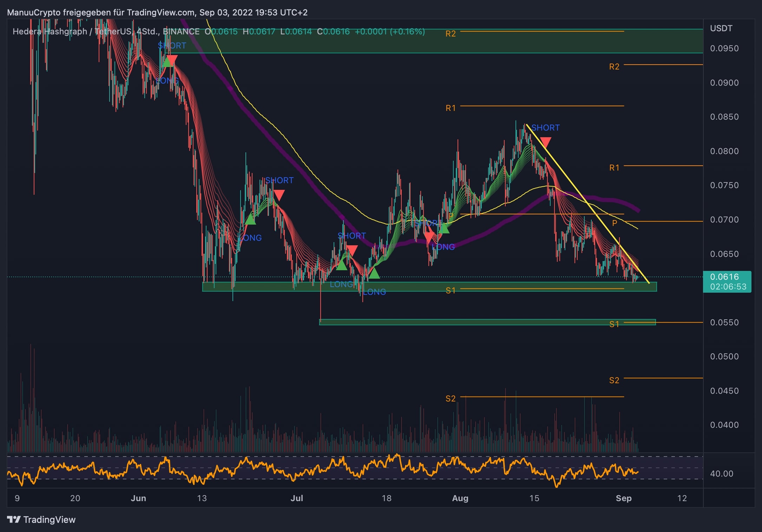Image resolution: width=762 pixels, height=532 pixels.
Task: Click the R1 pivot label for the August period
Action: 451,108
